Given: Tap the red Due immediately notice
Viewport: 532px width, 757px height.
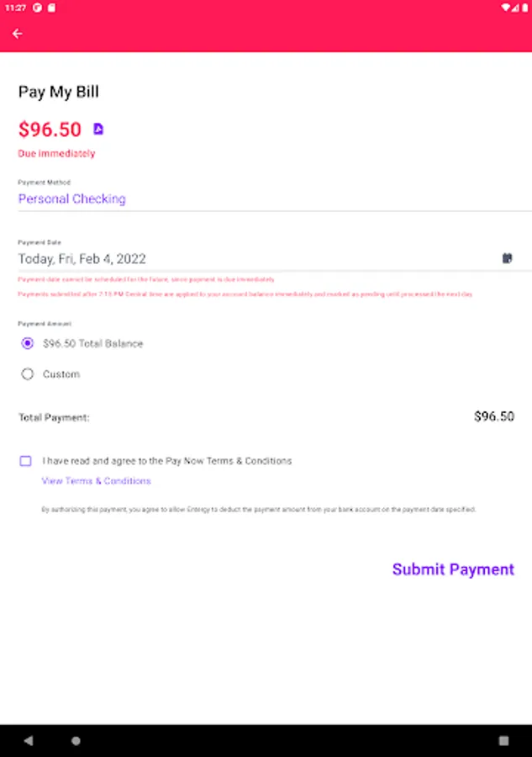Looking at the screenshot, I should tap(56, 154).
